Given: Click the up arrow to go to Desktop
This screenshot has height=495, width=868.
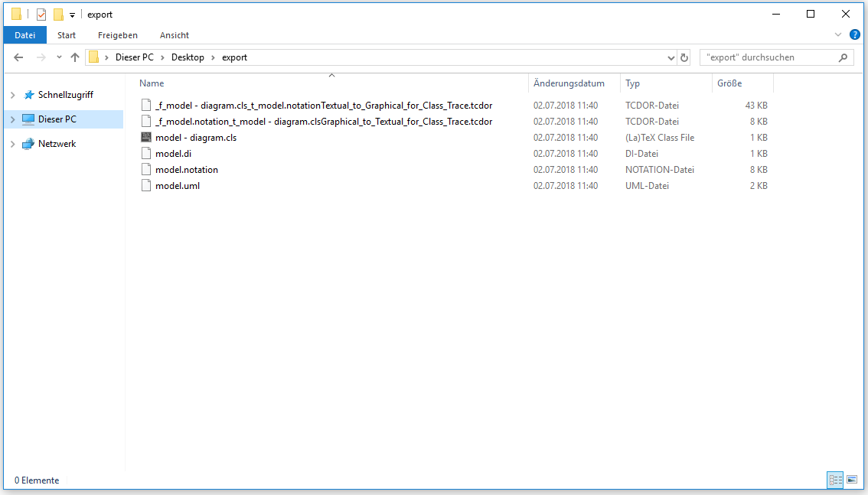Looking at the screenshot, I should [74, 57].
